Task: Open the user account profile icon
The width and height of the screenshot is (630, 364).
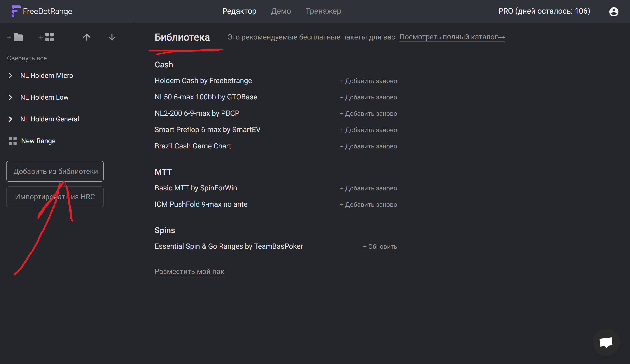Action: pos(613,12)
